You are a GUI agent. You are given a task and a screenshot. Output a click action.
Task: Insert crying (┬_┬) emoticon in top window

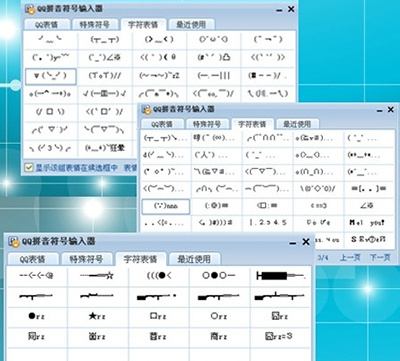pos(105,40)
